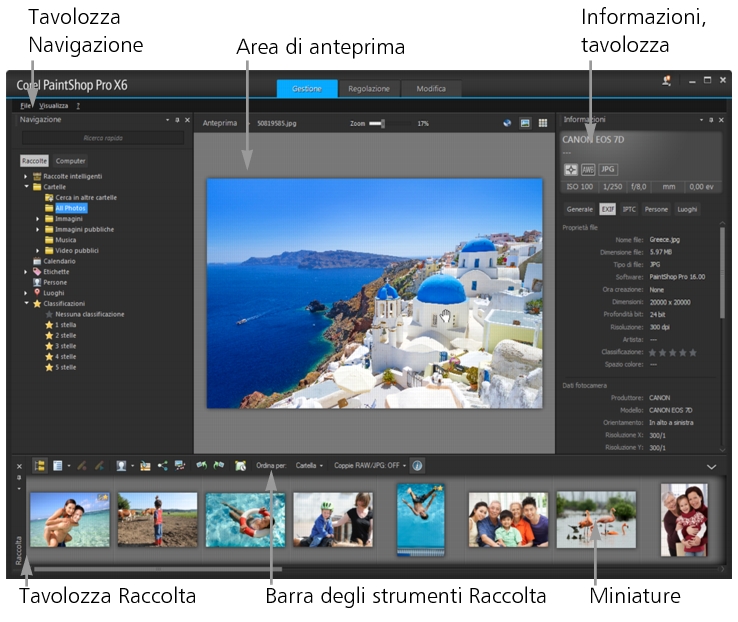Click the user account icon in title bar

tap(666, 81)
